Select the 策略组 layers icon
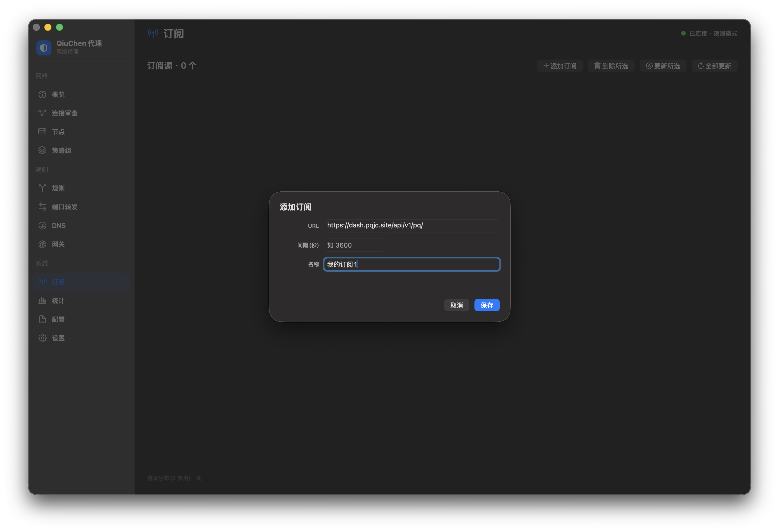The height and width of the screenshot is (532, 779). (42, 151)
